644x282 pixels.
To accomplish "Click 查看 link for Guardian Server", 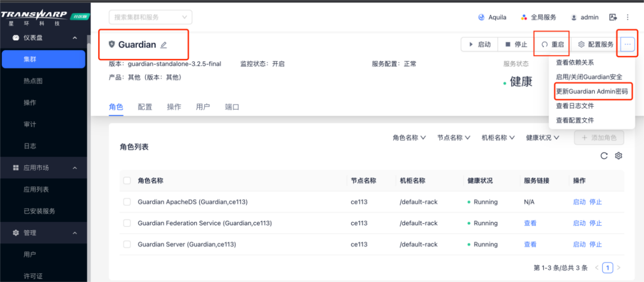I will [530, 244].
